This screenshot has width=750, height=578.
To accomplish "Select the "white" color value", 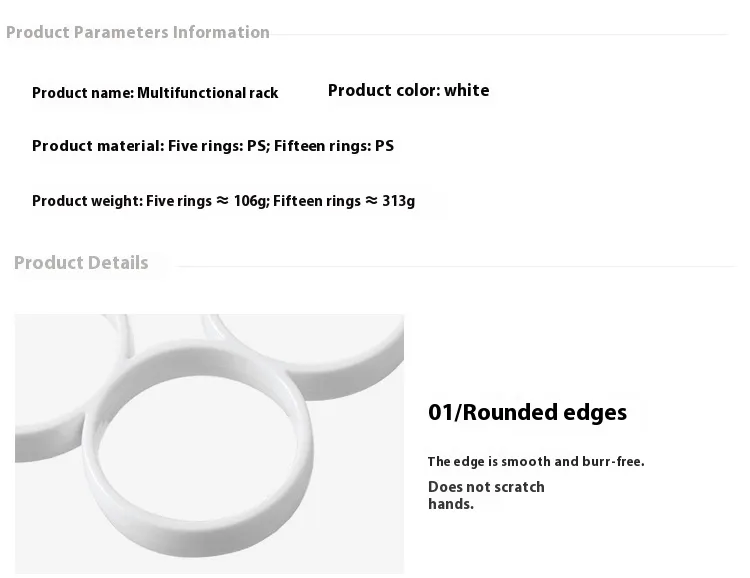I will (x=467, y=90).
